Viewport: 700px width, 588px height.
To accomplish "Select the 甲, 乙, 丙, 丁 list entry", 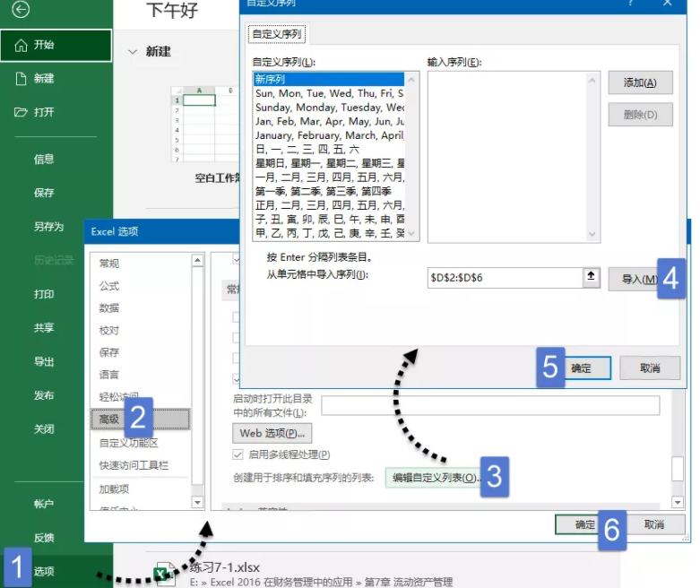I will [329, 233].
